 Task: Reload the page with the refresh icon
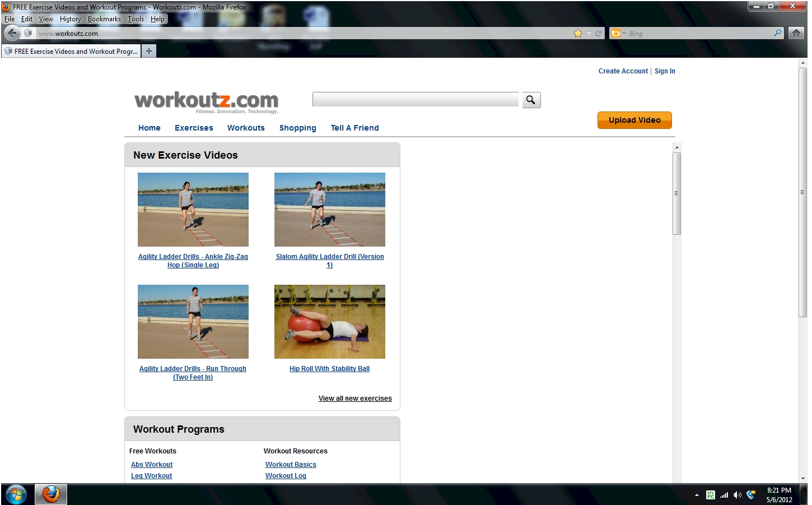click(598, 33)
